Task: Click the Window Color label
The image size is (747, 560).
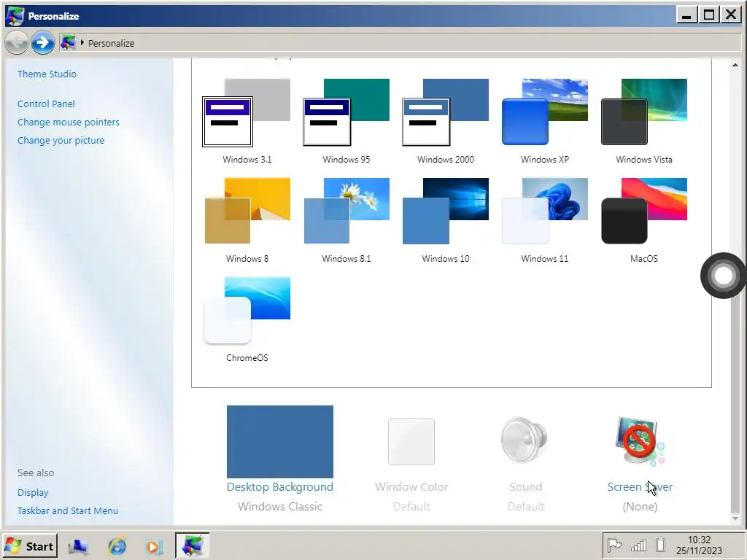Action: pos(411,486)
